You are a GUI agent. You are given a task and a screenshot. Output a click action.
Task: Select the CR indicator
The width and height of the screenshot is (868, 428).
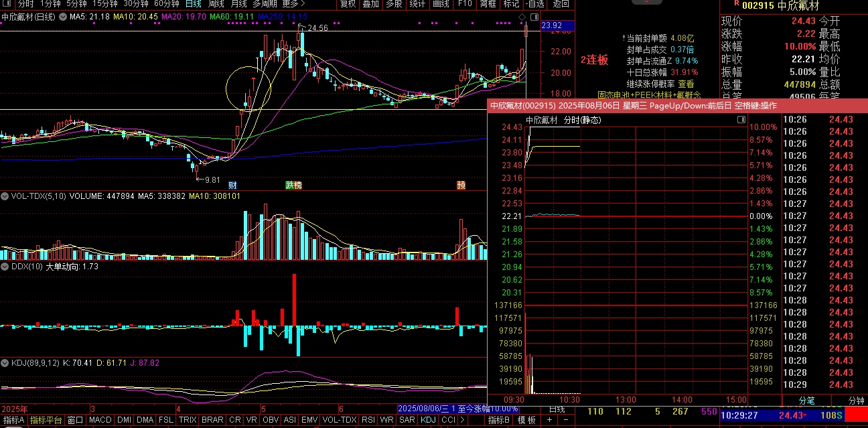tap(235, 420)
